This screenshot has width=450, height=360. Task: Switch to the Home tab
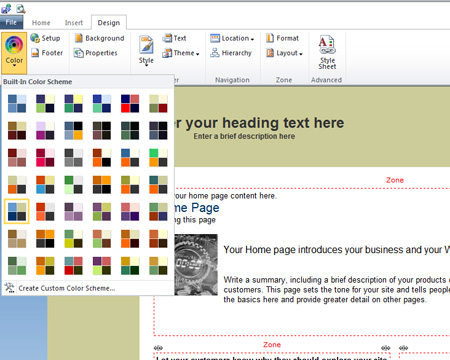click(41, 23)
